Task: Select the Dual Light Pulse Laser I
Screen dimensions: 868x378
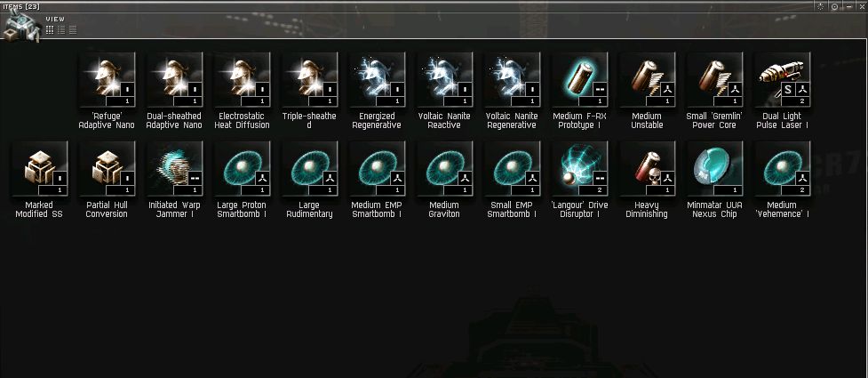Action: pyautogui.click(x=782, y=79)
